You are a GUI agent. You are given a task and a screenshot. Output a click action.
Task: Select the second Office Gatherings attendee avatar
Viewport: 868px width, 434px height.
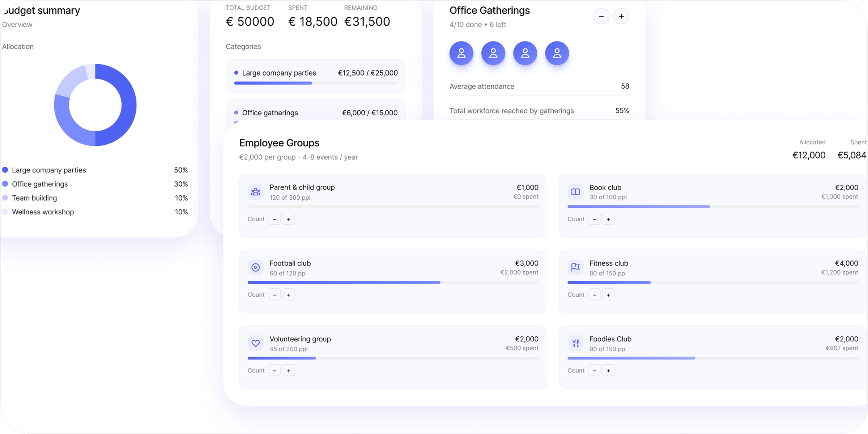(493, 53)
